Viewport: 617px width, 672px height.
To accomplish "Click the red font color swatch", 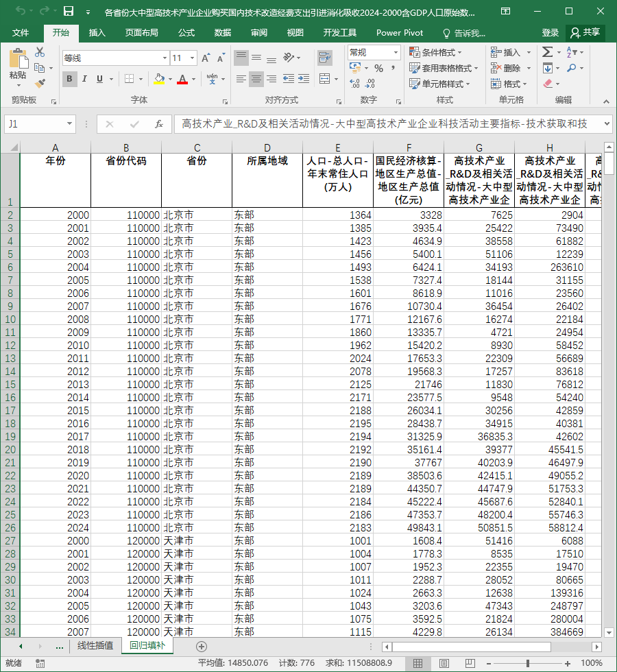I will pyautogui.click(x=182, y=79).
